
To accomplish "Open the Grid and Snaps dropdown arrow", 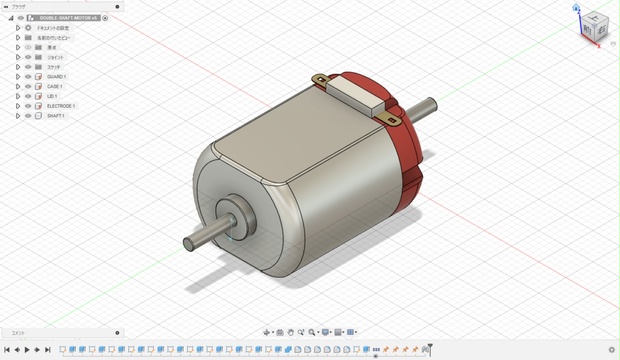I will (x=343, y=333).
